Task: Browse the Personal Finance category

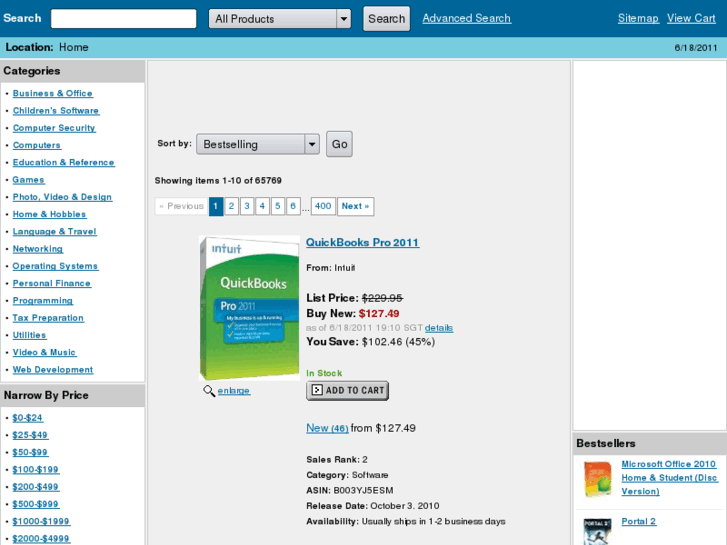Action: pyautogui.click(x=52, y=283)
